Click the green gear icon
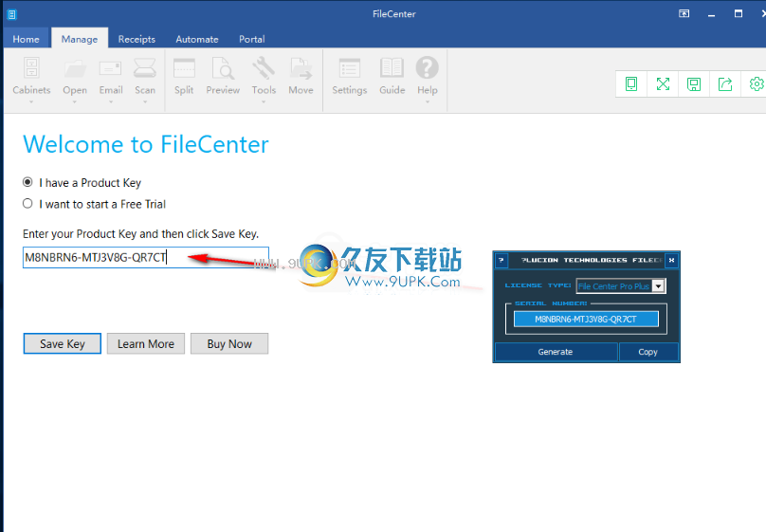The width and height of the screenshot is (766, 532). pyautogui.click(x=757, y=84)
